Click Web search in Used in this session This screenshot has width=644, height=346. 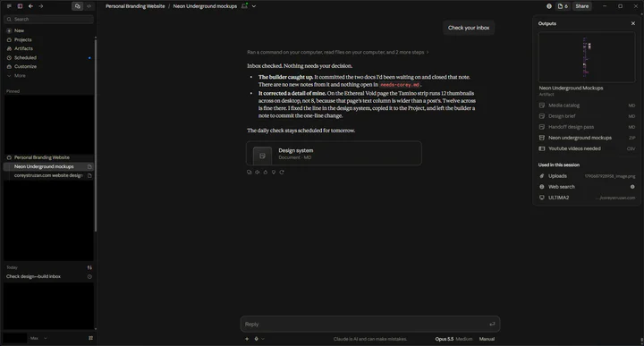(561, 187)
